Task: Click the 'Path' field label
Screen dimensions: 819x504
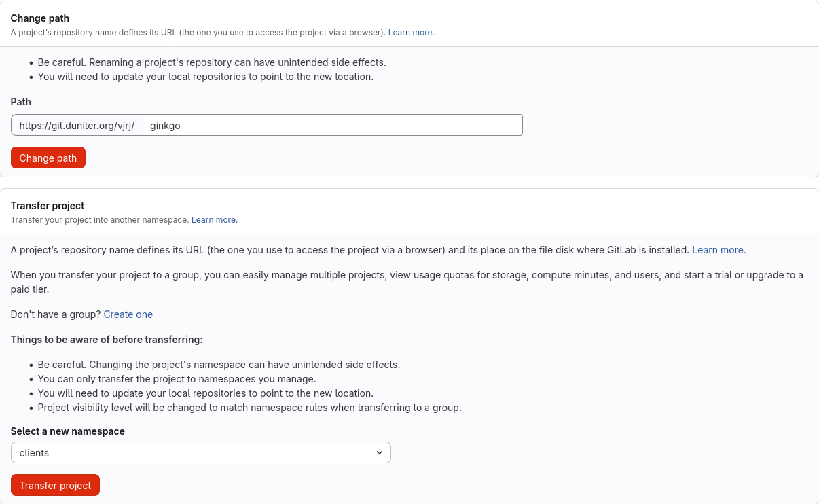Action: (21, 102)
